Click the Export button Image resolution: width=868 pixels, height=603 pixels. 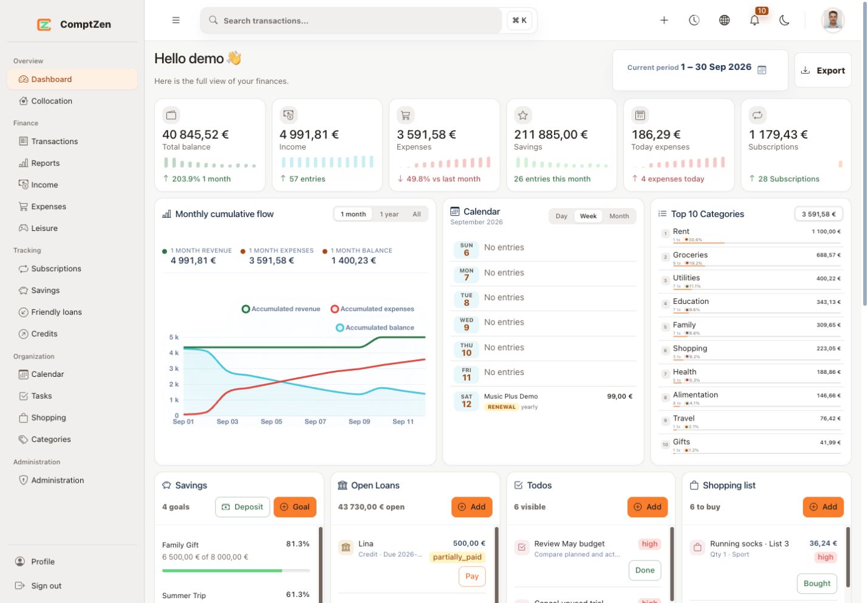823,70
